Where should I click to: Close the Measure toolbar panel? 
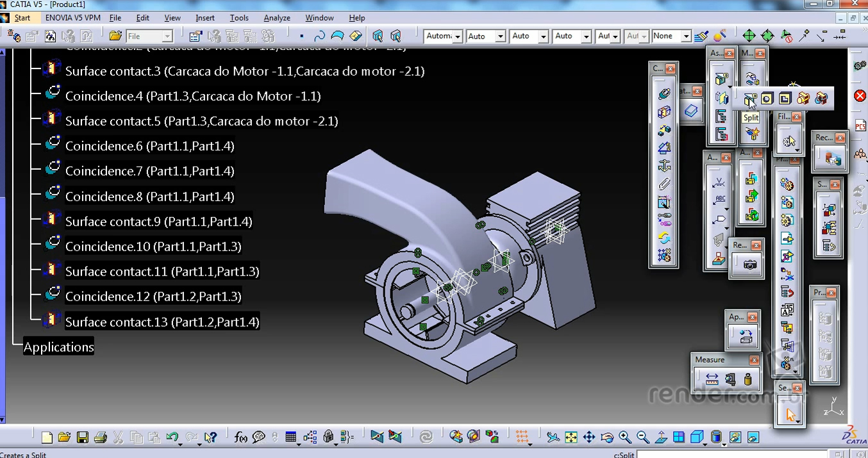point(754,360)
